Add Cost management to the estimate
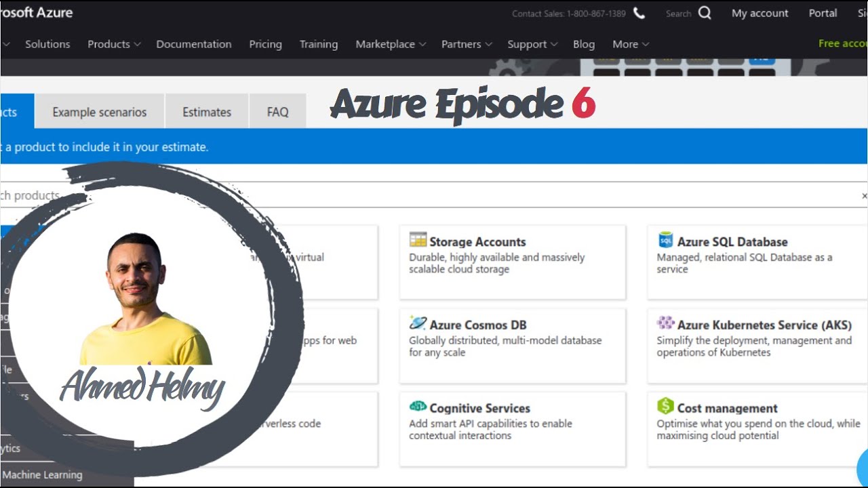 (x=757, y=429)
